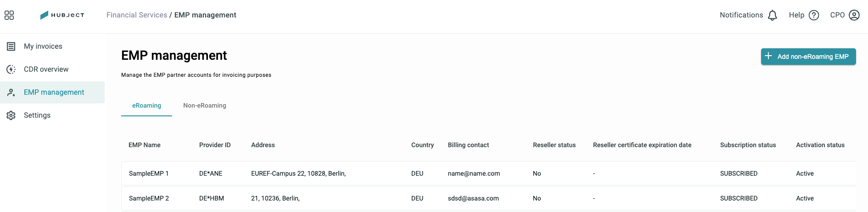
Task: Sort by EMP Name column header
Action: [x=145, y=145]
